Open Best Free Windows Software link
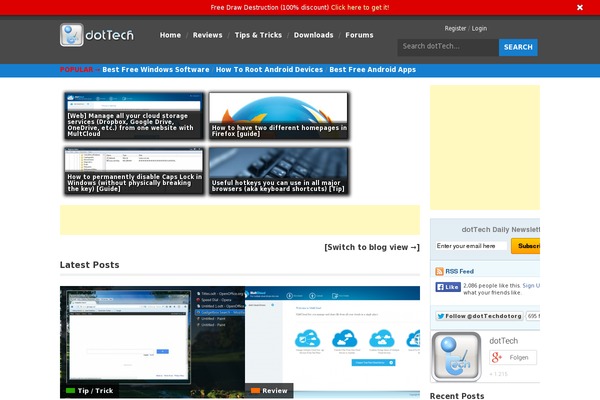Viewport: 600px width, 400px height. 156,70
